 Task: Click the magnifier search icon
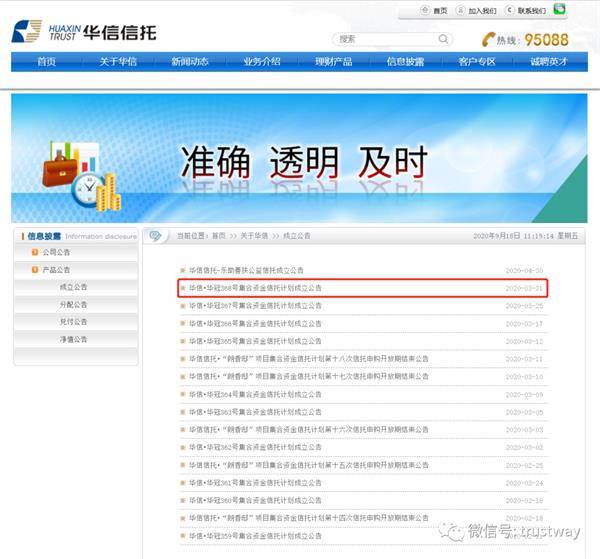pos(443,39)
